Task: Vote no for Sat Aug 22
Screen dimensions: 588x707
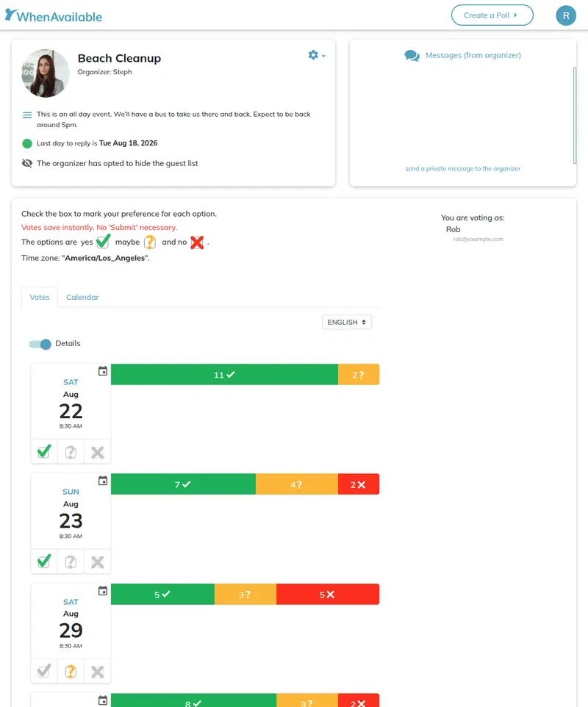Action: pos(98,452)
